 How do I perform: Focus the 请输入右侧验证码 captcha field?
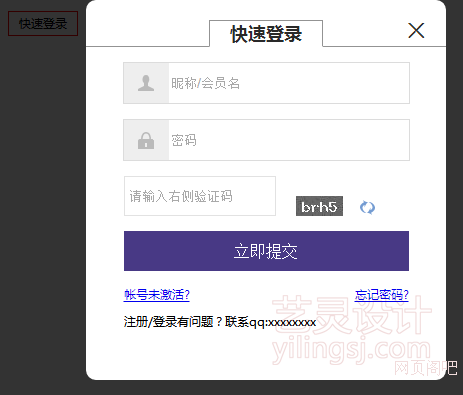click(200, 196)
